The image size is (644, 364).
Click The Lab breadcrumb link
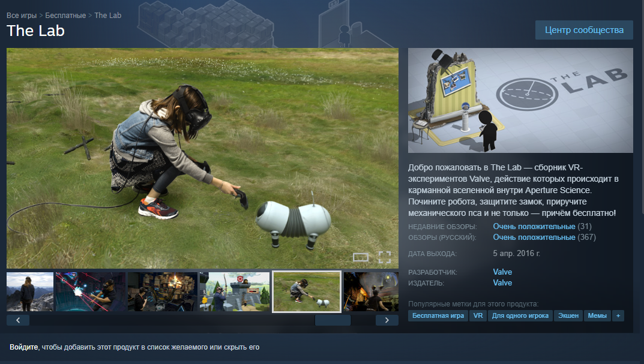click(107, 15)
